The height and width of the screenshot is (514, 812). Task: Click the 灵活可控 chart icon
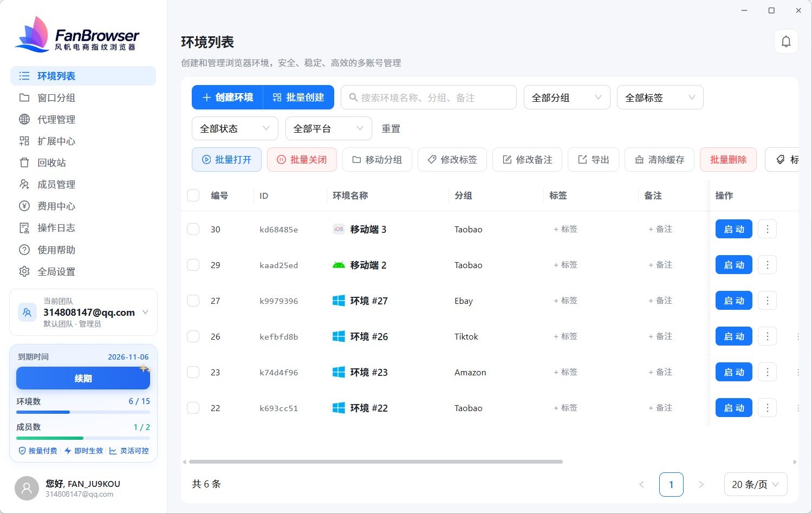(113, 451)
